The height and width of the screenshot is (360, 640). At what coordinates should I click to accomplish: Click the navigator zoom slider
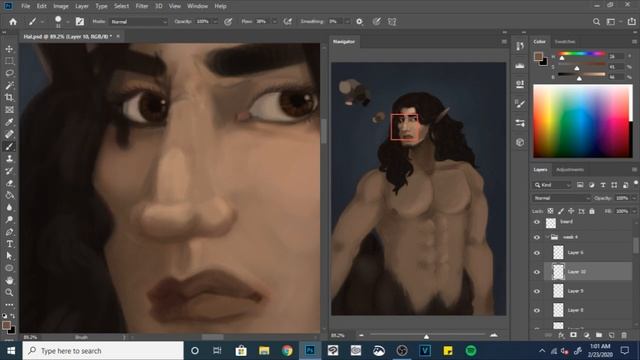coord(426,336)
